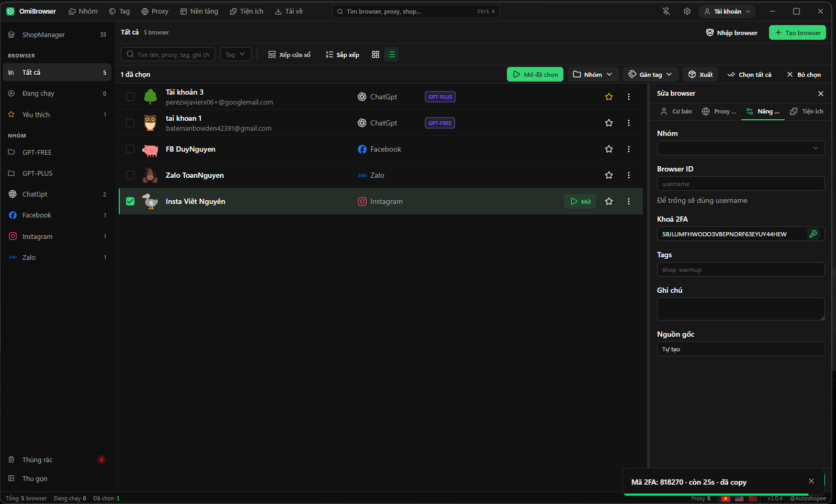Switch to the Tiện ích tab in panel

(x=807, y=111)
